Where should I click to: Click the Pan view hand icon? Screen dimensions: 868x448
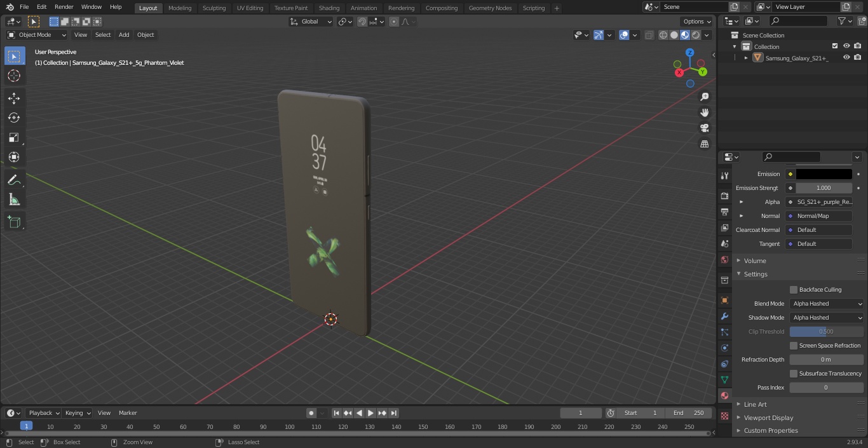[x=704, y=112]
